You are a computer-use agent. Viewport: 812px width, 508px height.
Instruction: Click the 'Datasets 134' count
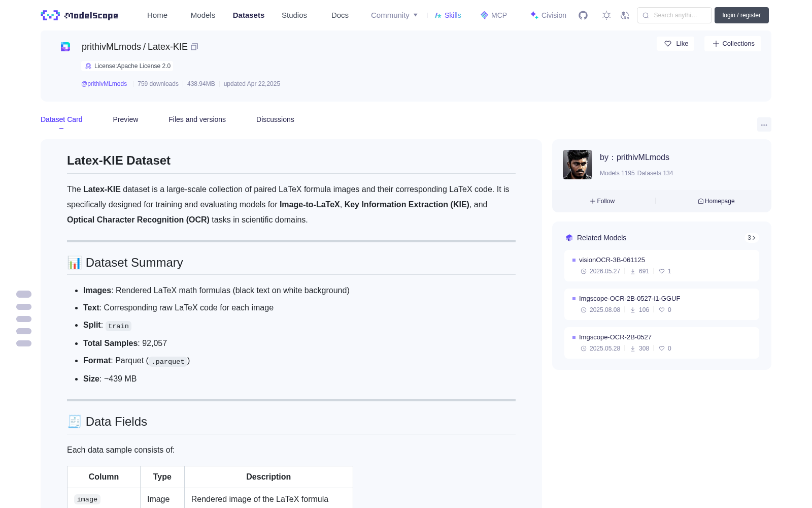[655, 173]
